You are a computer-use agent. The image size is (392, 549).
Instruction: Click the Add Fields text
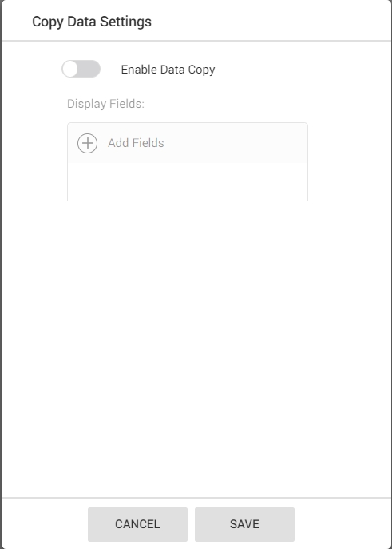136,143
